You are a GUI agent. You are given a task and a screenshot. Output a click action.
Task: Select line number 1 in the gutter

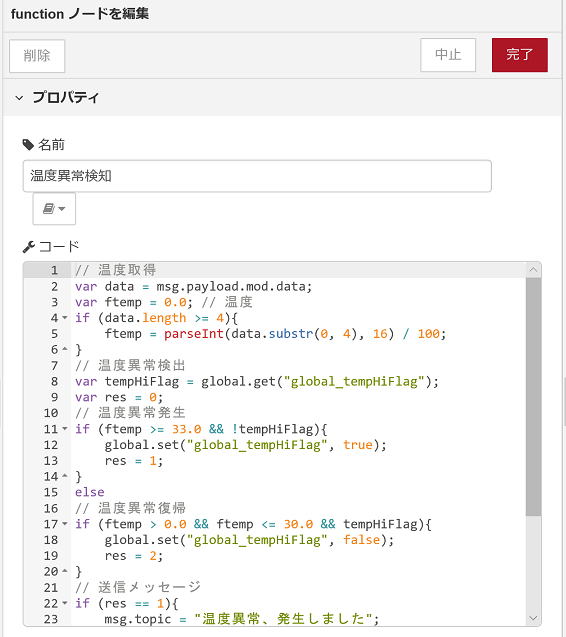tap(54, 270)
